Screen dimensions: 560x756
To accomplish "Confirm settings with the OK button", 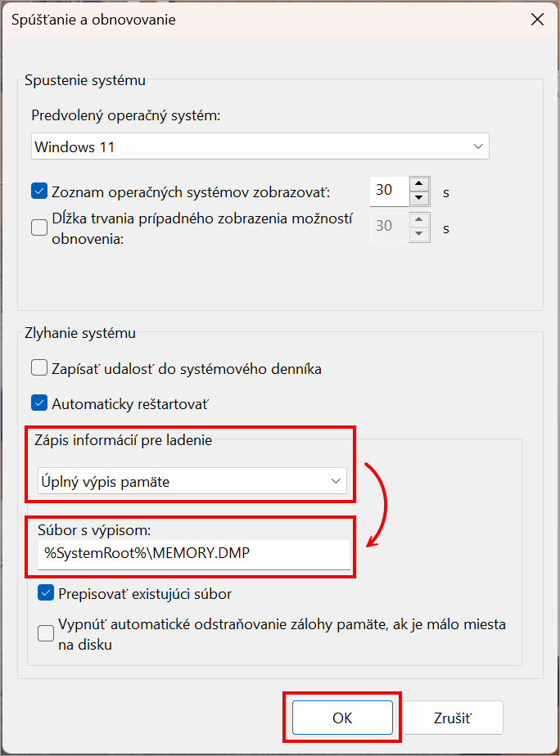I will [x=342, y=718].
